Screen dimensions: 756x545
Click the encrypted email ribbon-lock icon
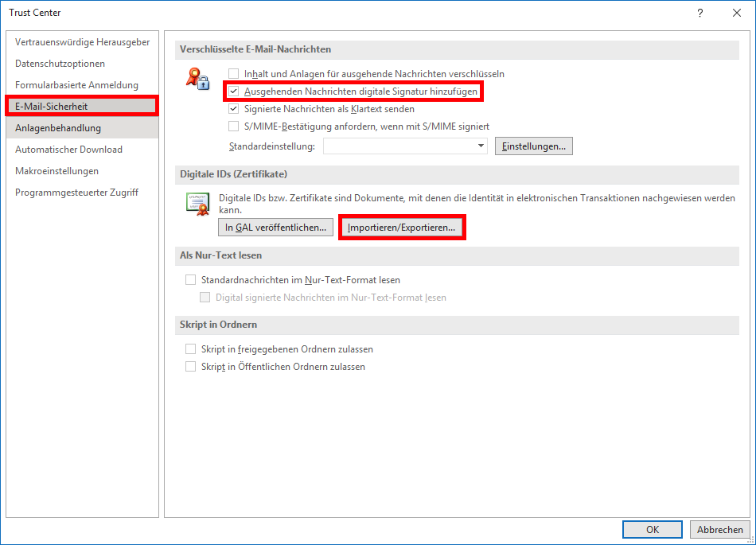[197, 79]
